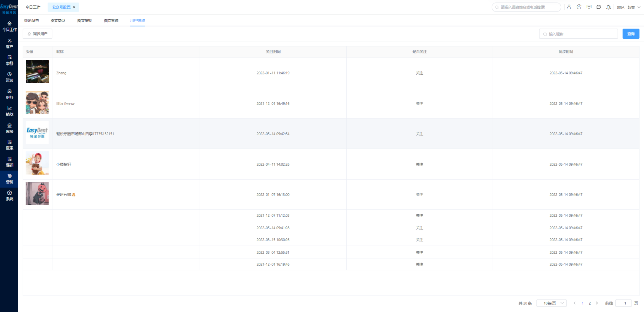Viewport: 644px width, 312px height.
Task: Click follow time 2022-04-11 14:02:26
Action: [x=273, y=164]
